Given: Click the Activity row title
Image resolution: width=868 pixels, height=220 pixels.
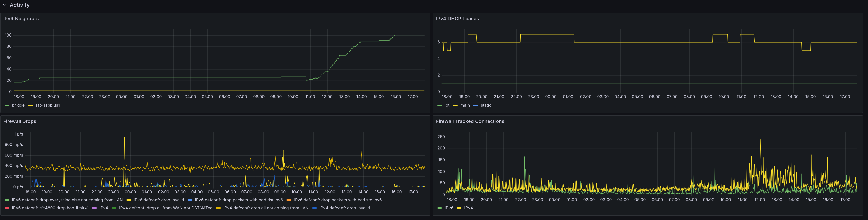Looking at the screenshot, I should tap(20, 5).
